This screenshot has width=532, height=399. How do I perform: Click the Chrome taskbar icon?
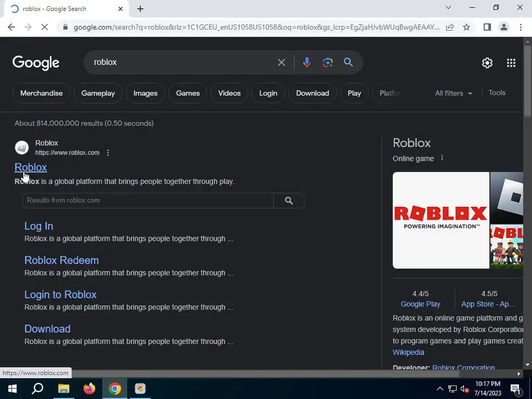click(115, 389)
